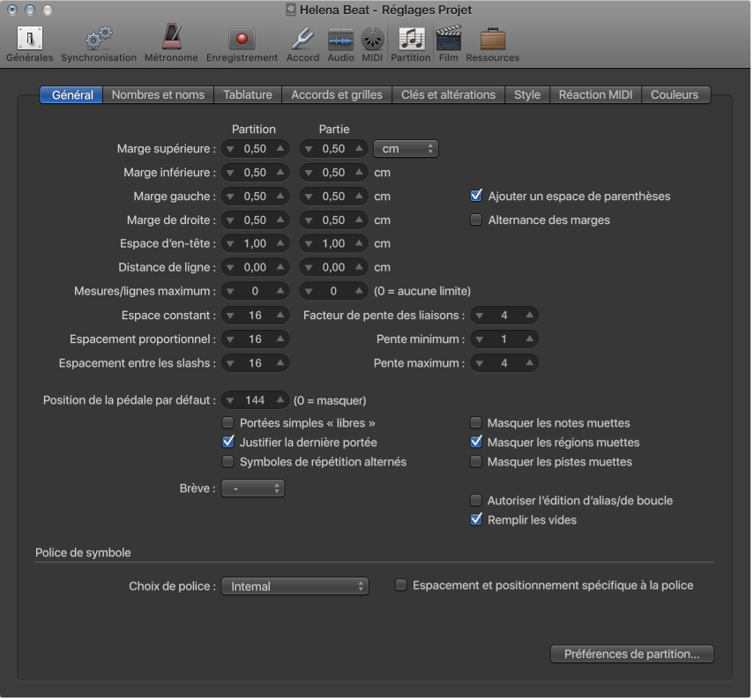
Task: Click Mesures/lignes maximum Partie value field
Action: click(334, 291)
